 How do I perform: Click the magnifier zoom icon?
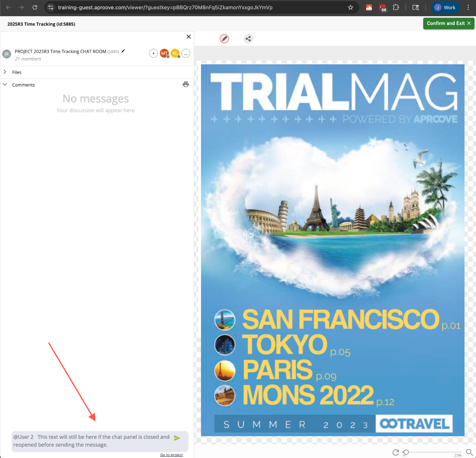coord(469,452)
